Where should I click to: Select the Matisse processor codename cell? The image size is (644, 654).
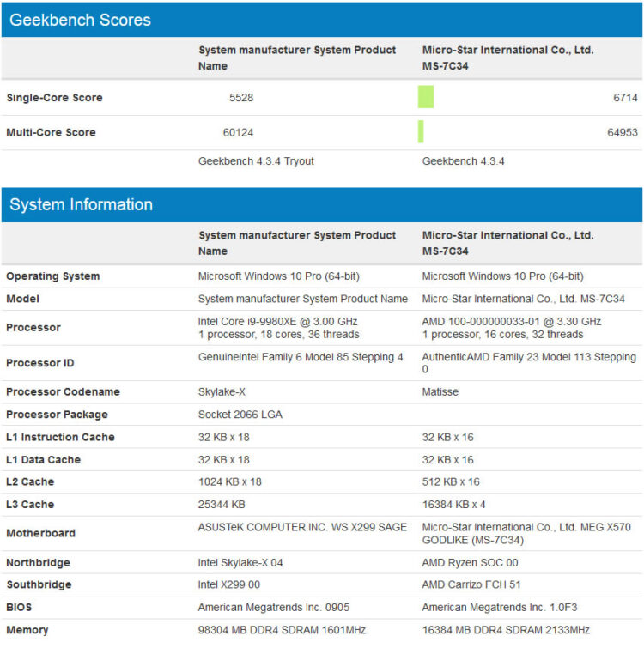coord(442,392)
